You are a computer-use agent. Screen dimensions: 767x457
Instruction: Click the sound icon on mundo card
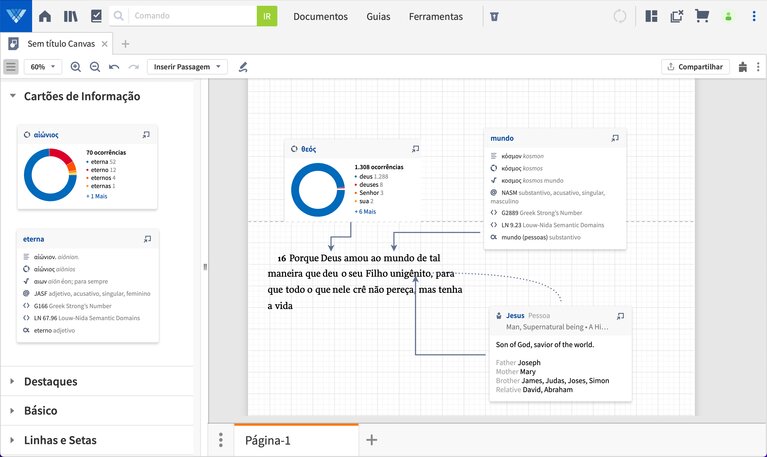615,138
